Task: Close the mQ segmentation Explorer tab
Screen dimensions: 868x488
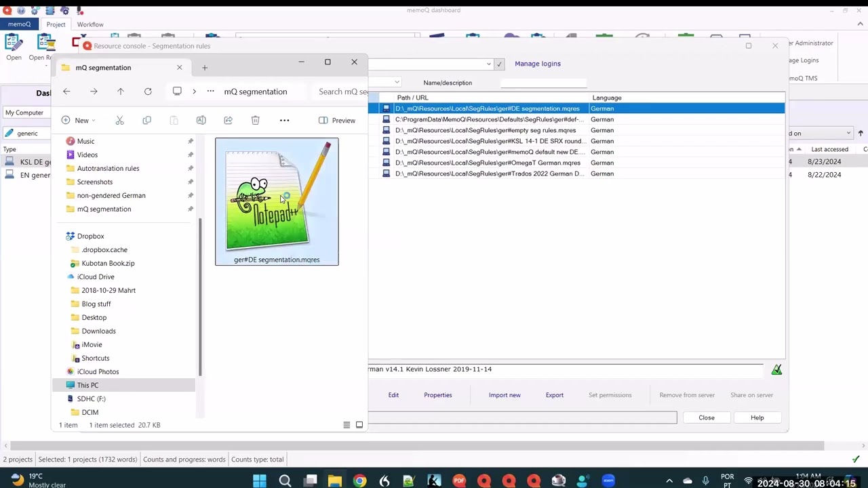Action: [179, 67]
